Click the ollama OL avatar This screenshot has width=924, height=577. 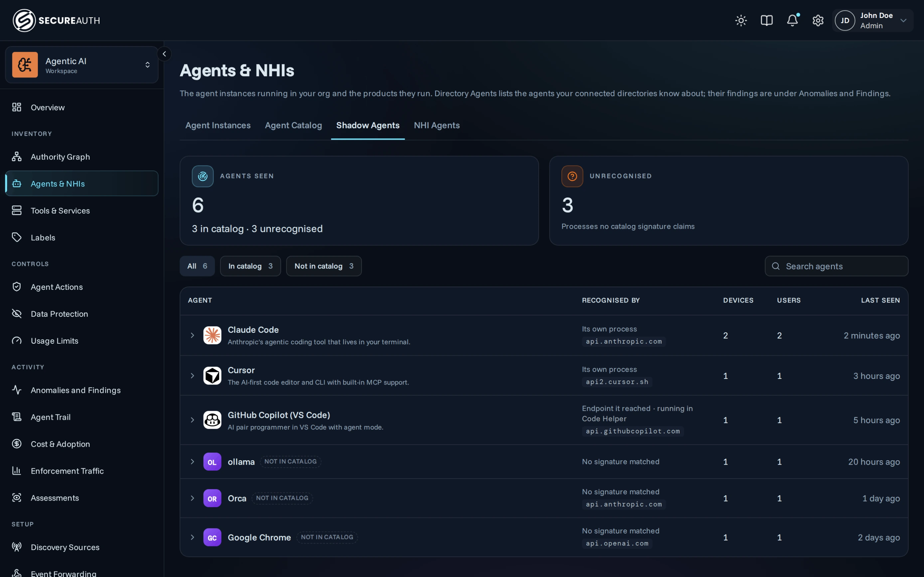[212, 462]
